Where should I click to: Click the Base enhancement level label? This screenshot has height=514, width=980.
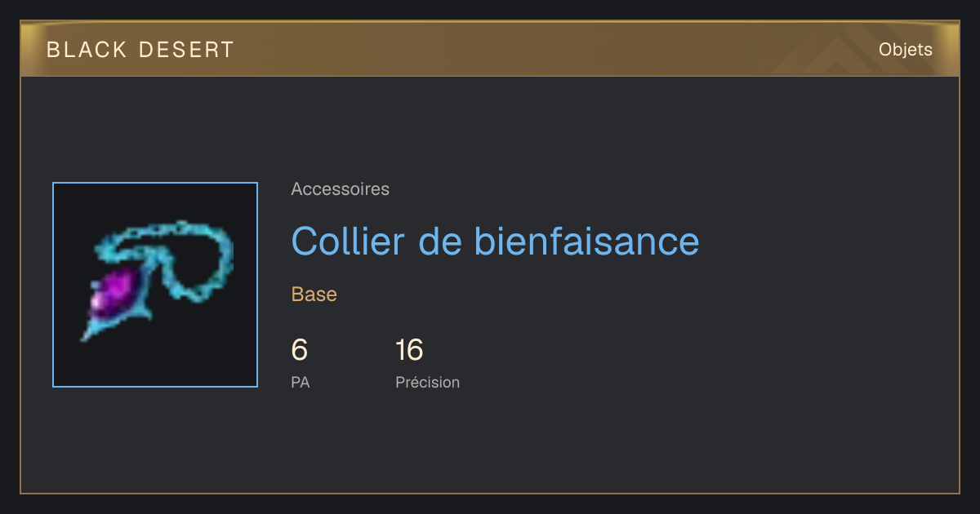click(x=314, y=295)
